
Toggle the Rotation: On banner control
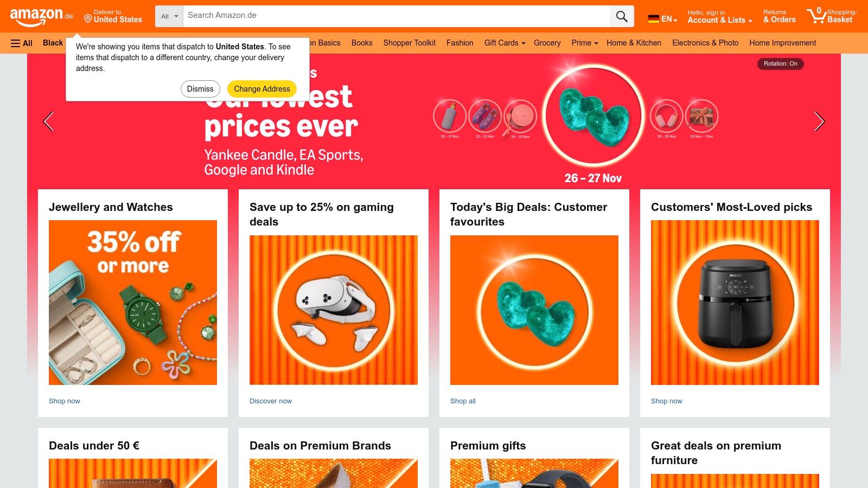coord(780,63)
